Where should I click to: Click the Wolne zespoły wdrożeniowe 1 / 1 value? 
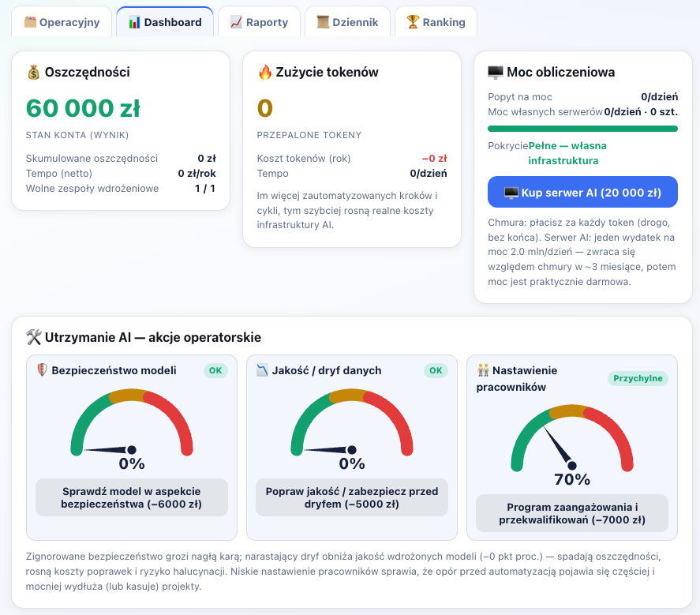coord(205,189)
